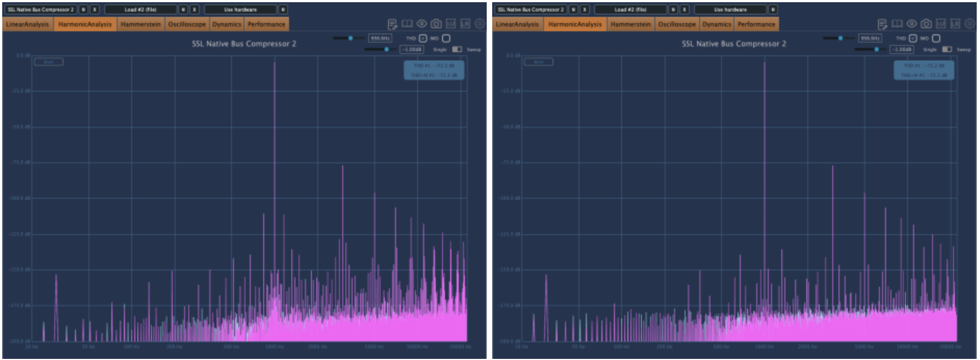Viewport: 980px width, 360px height.
Task: Go to Oscilloscope tab in right window
Action: pyautogui.click(x=677, y=24)
